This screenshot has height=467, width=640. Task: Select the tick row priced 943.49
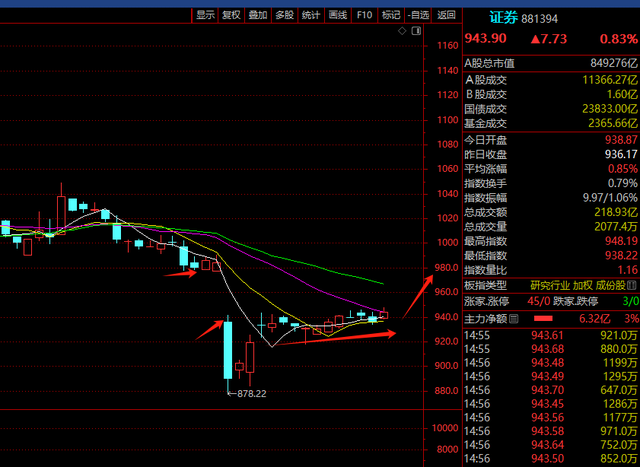click(551, 376)
